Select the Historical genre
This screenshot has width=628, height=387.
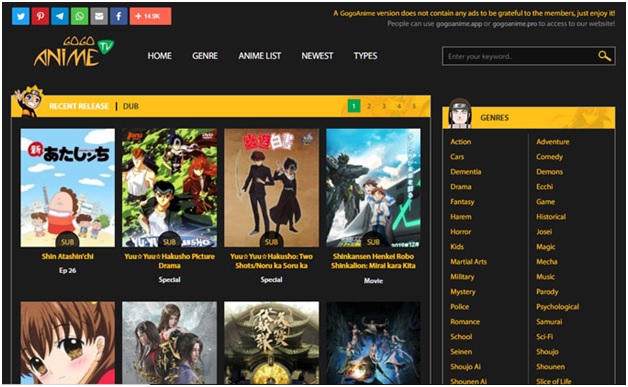click(551, 217)
